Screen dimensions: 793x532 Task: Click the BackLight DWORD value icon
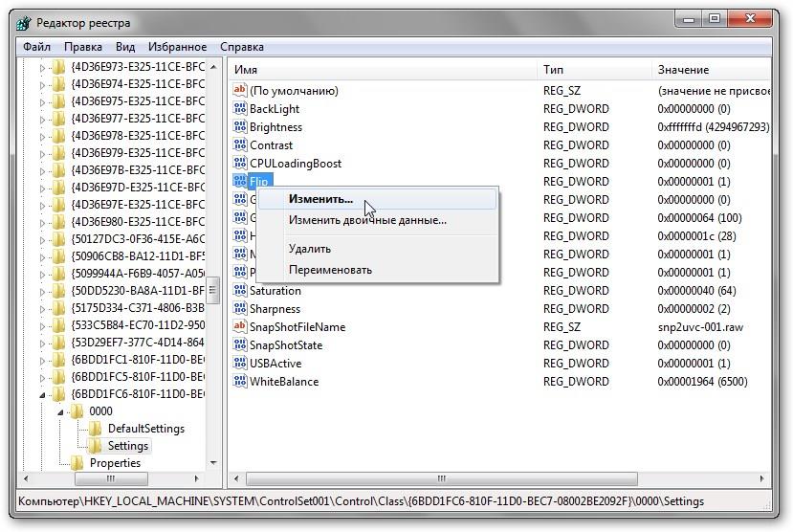pyautogui.click(x=240, y=109)
